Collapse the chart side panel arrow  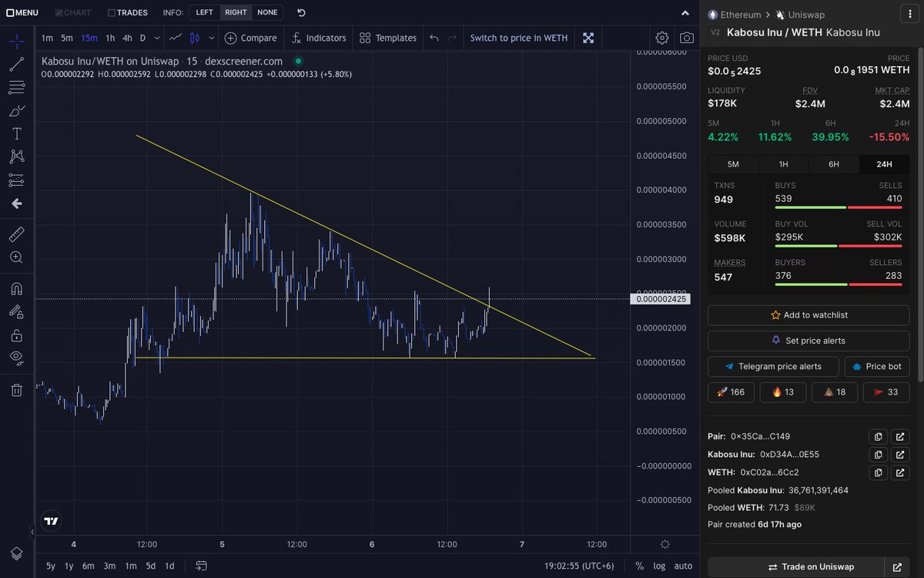32,532
